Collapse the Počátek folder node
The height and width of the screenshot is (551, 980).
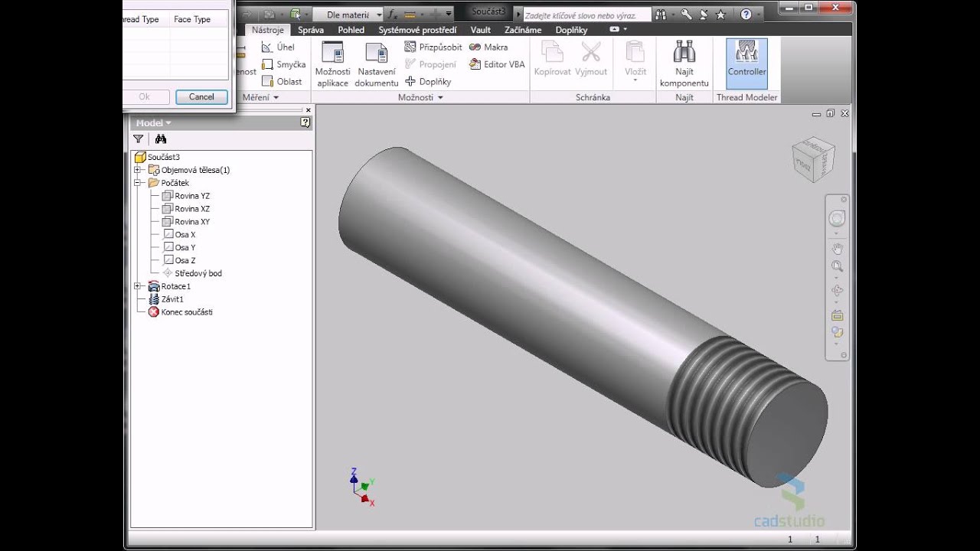coord(138,183)
